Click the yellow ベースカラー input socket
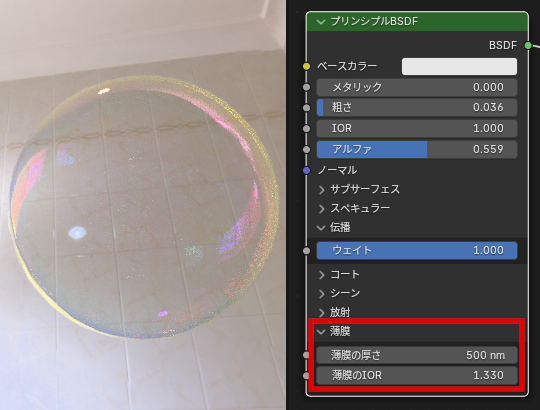This screenshot has width=540, height=410. pos(307,66)
